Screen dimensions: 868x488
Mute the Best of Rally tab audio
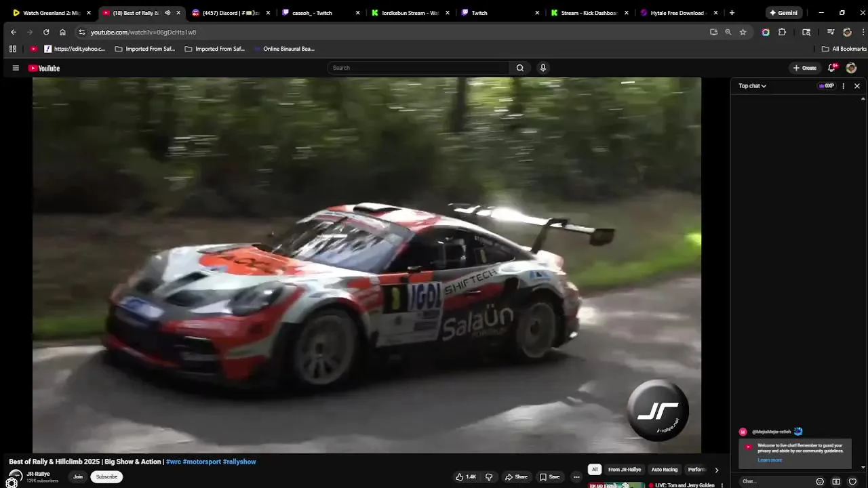[x=167, y=12]
